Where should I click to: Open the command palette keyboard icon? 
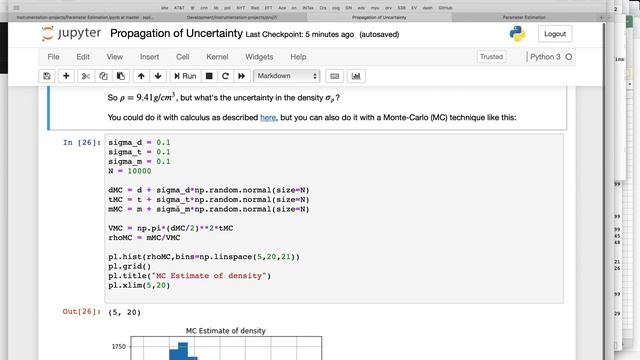pos(334,76)
